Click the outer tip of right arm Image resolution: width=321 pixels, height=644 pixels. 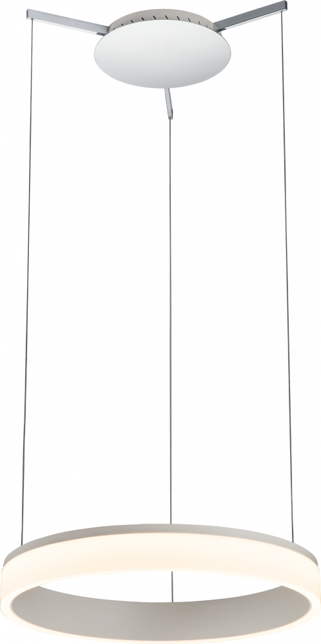284,6
